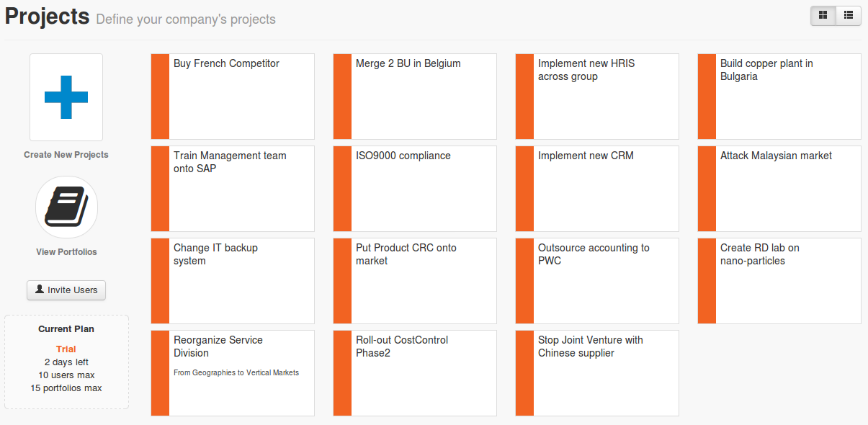Open the Attack Malaysian market project

(x=779, y=189)
